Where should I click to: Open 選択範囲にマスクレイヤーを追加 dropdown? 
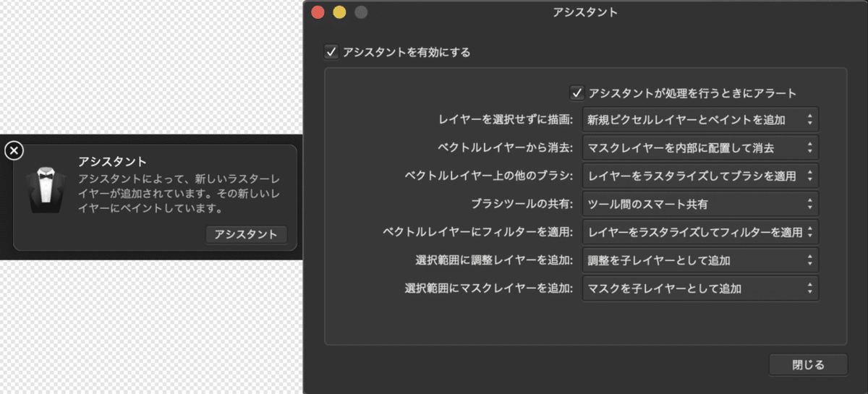pyautogui.click(x=700, y=288)
